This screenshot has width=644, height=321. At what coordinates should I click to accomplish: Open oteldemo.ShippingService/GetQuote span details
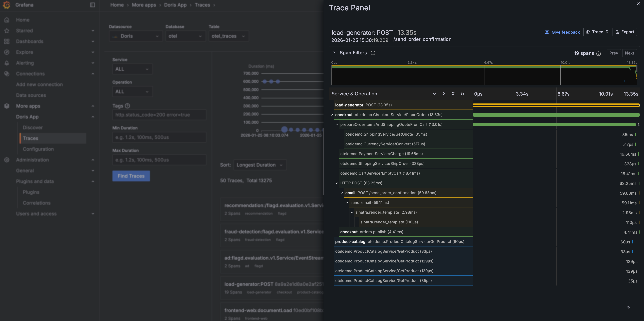pos(408,134)
